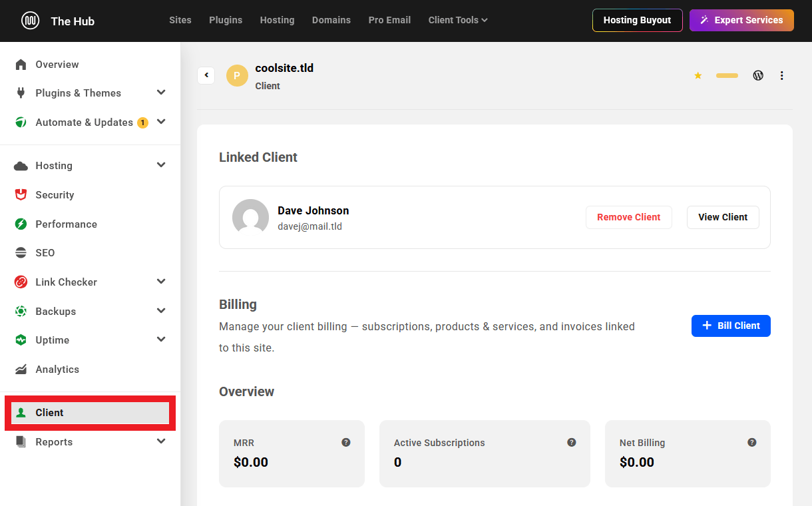Click the yellow site color label bar
812x506 pixels.
pos(727,76)
